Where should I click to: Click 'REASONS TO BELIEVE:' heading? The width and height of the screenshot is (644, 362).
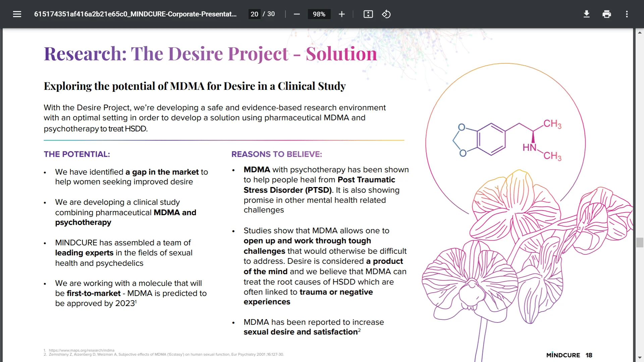click(x=277, y=154)
